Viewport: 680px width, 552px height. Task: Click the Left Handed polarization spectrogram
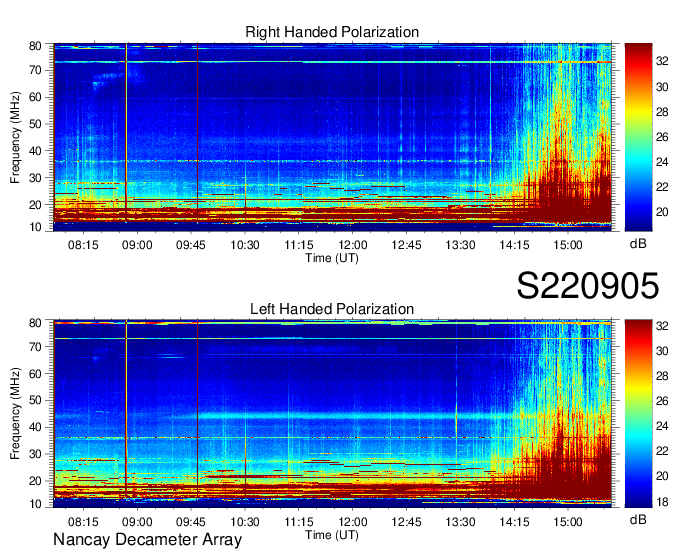(x=332, y=414)
